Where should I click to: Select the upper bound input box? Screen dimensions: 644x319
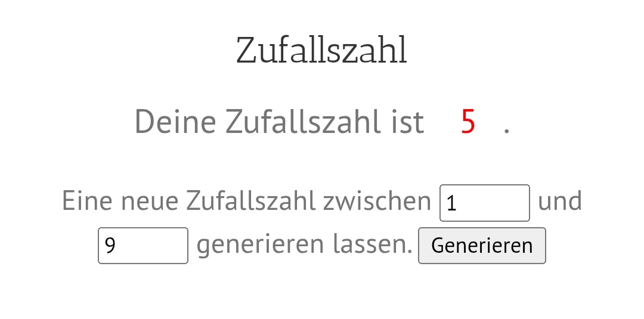(x=143, y=245)
